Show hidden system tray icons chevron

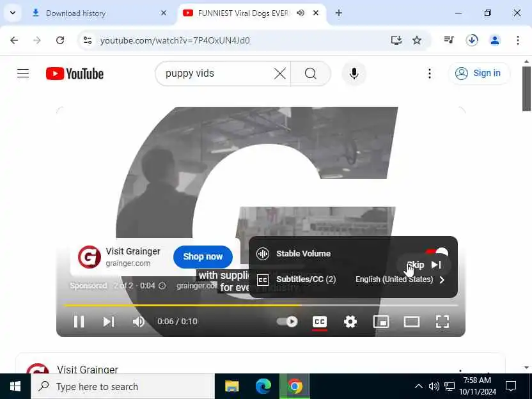[x=419, y=386]
